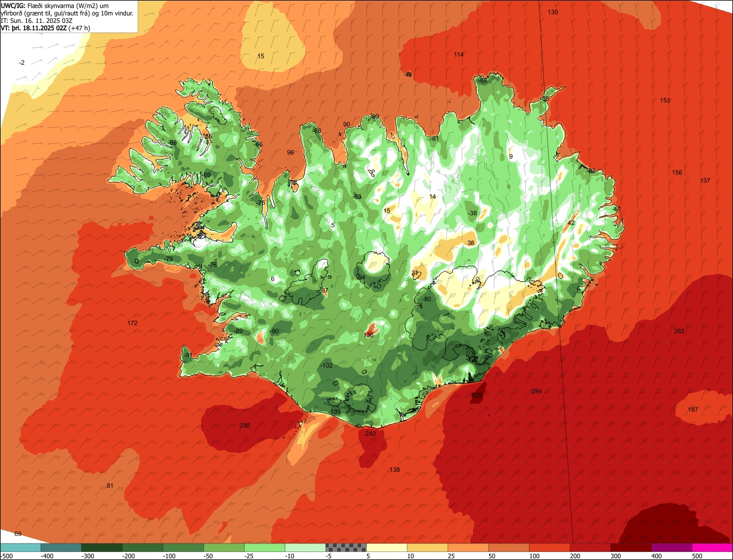
Task: Click the 'VT: þri. 18.11.2025 02Z (+47 h)' line
Action: (x=45, y=27)
